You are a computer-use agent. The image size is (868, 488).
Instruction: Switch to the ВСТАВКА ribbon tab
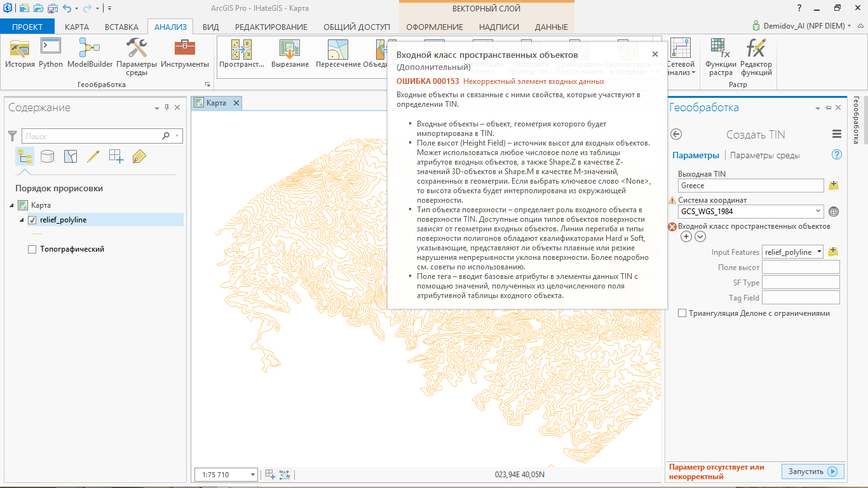[121, 27]
